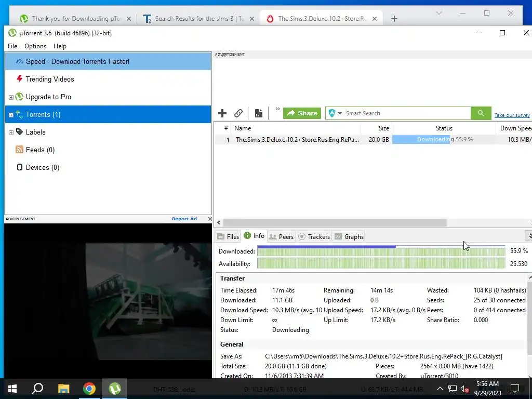Sort torrents by Name column header
This screenshot has height=399, width=532.
pyautogui.click(x=296, y=128)
